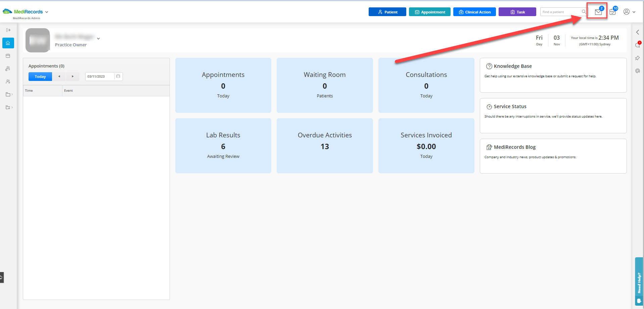The image size is (644, 309).
Task: Click the teal Appointment button
Action: point(429,12)
